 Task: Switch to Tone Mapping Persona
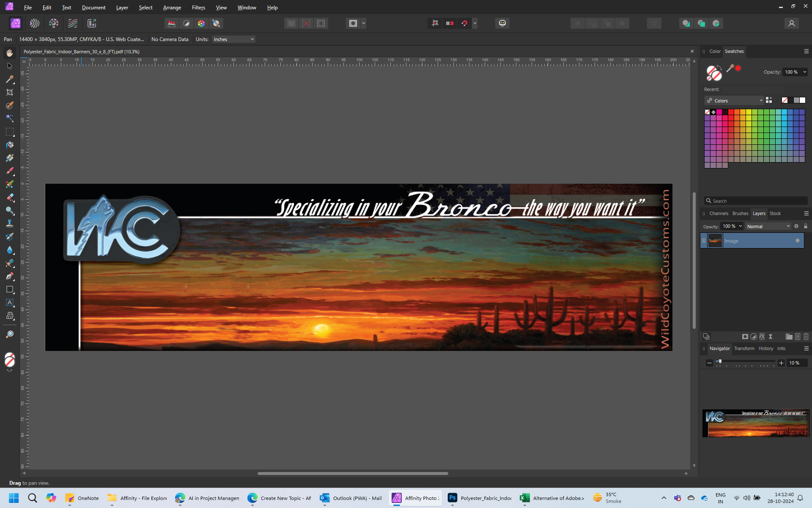[73, 23]
